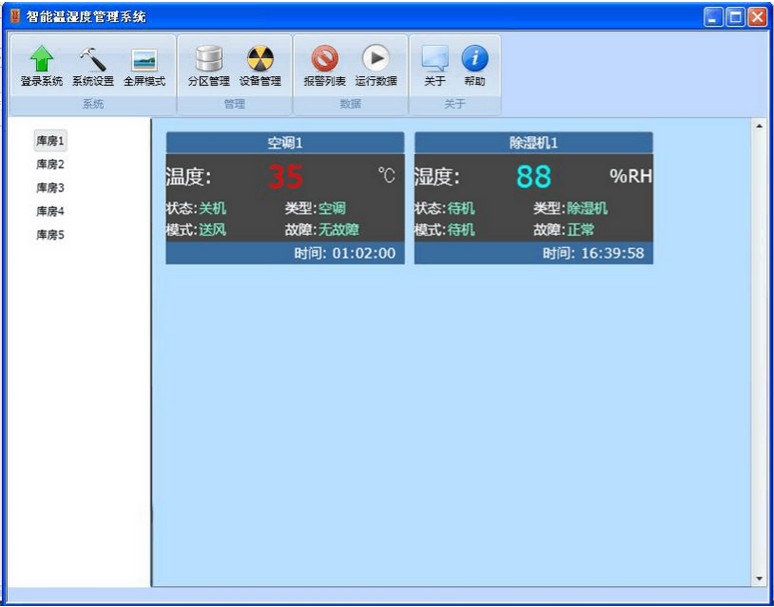Viewport: 774px width, 607px height.
Task: Click the 空调1 device card header
Action: pos(285,143)
